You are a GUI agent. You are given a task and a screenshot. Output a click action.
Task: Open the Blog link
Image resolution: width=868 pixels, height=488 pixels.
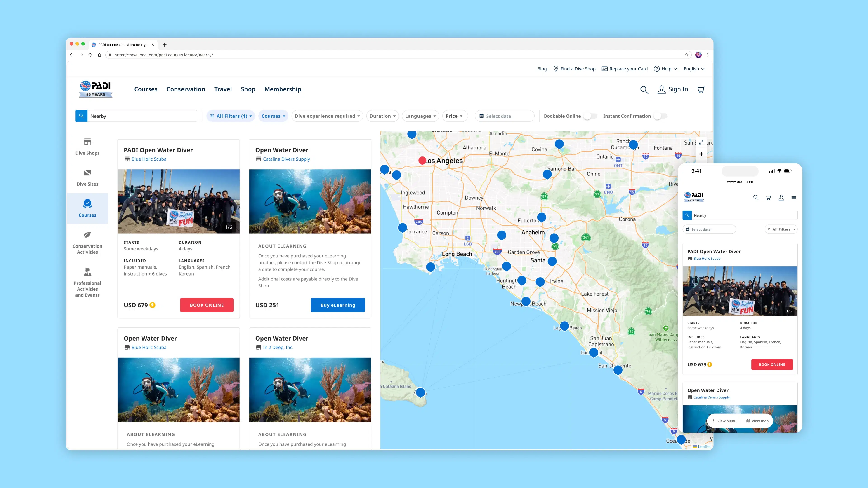click(542, 69)
